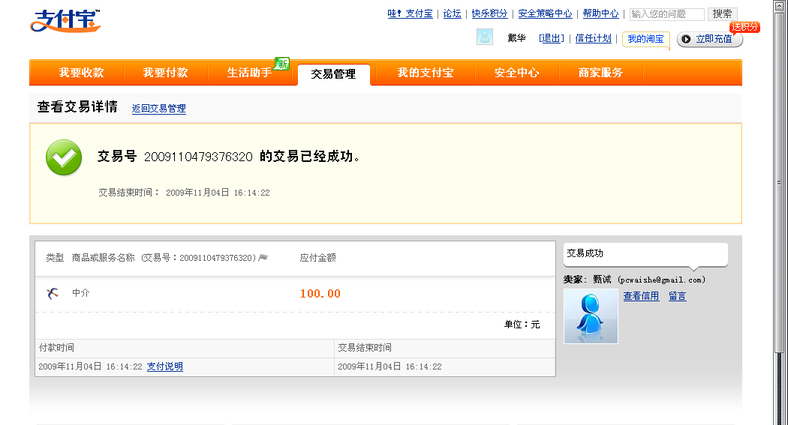Click the green success checkmark icon
Image resolution: width=788 pixels, height=425 pixels.
64,157
